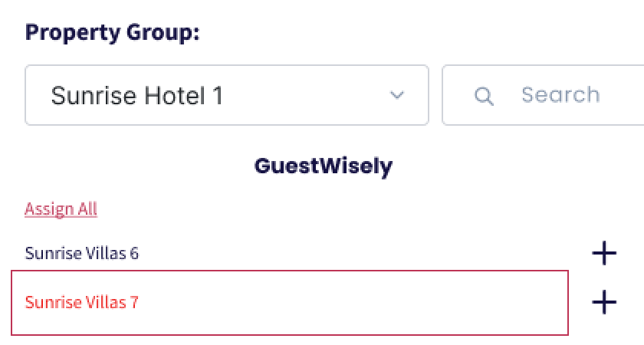Click the red Sunrise Villas 7 text
The height and width of the screenshot is (345, 644).
[82, 302]
